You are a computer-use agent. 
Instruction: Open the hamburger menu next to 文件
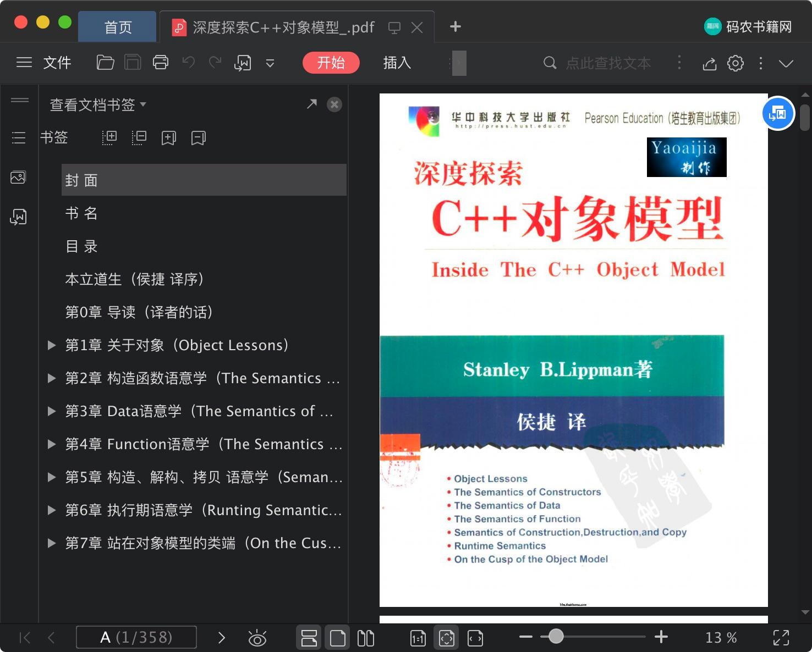tap(24, 63)
